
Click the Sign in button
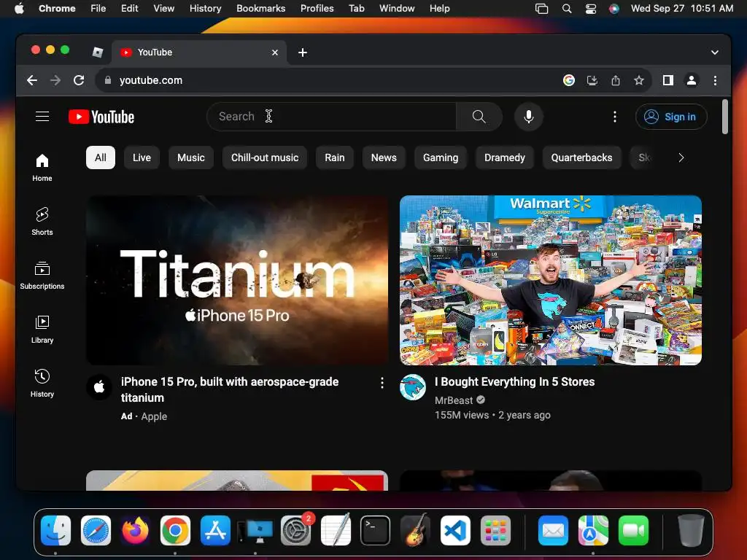[671, 117]
